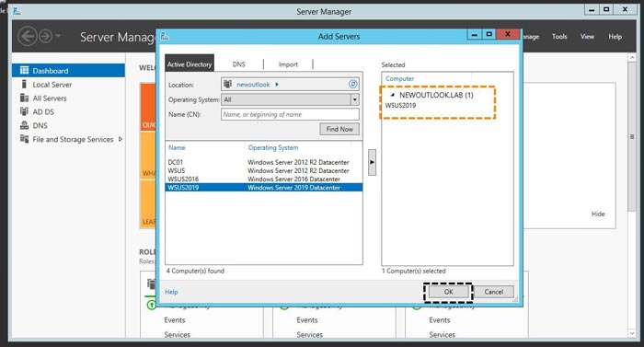Viewport: 644px width, 347px height.
Task: Click the All Servers sidebar icon
Action: (24, 98)
